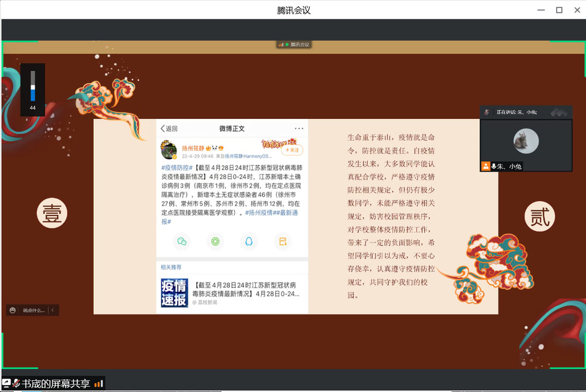Collapse the chat bar with the arrow
The width and height of the screenshot is (586, 392).
pyautogui.click(x=53, y=310)
